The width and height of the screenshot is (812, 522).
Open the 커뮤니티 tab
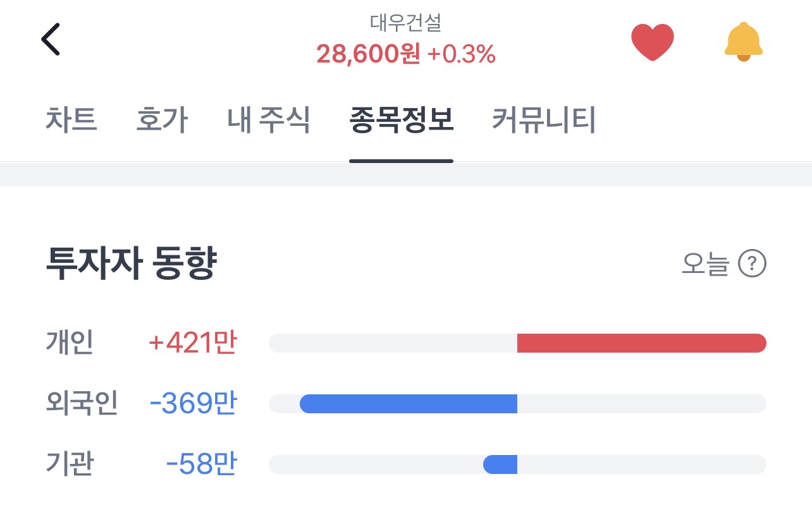pos(544,119)
